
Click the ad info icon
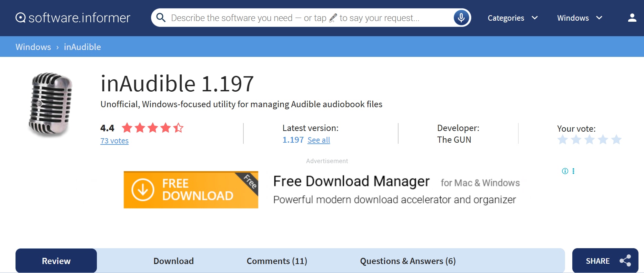[x=565, y=171]
